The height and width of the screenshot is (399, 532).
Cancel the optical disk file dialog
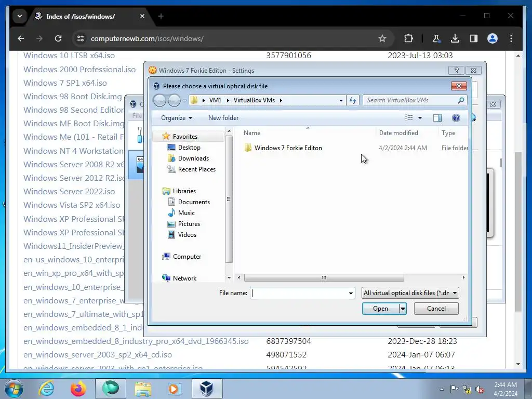pos(436,309)
